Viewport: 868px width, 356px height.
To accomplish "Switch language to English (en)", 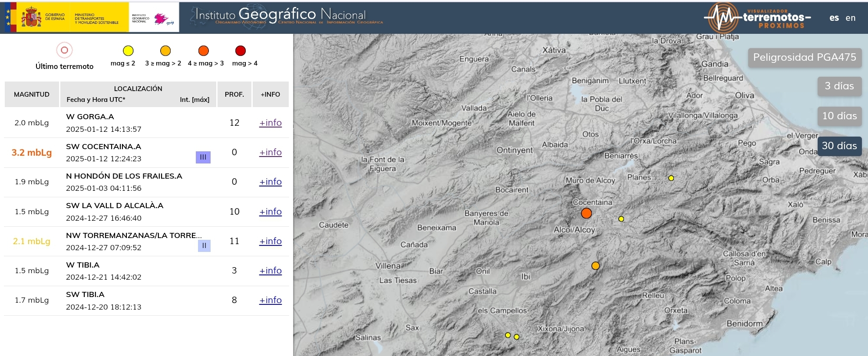I will click(x=850, y=18).
